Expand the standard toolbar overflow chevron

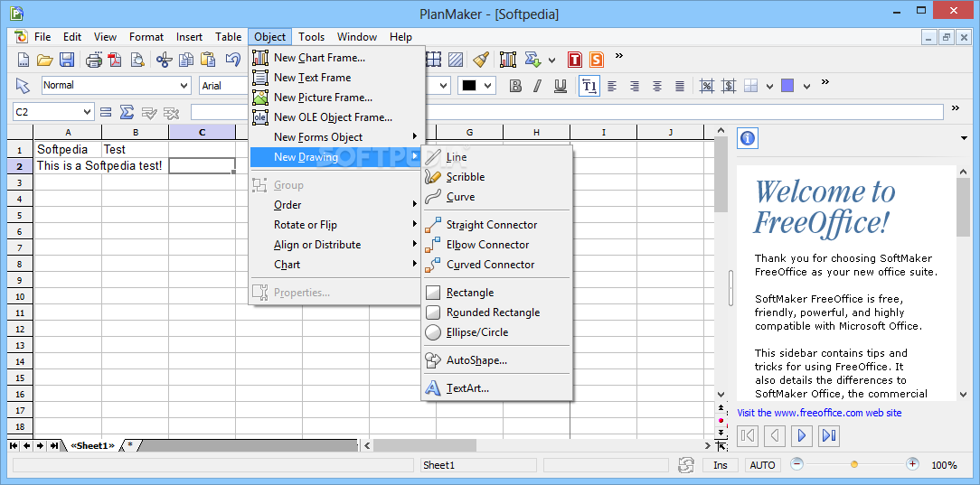(x=618, y=56)
